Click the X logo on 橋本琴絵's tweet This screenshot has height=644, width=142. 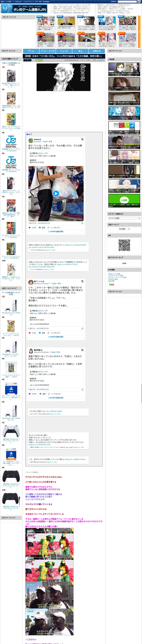coord(82,350)
